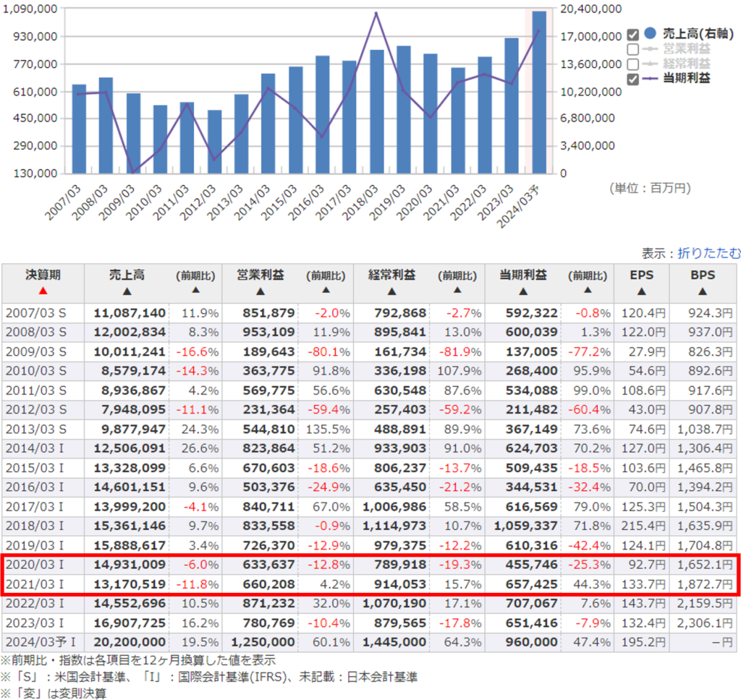Click the blue circle 売上高 legend icon
741x700 pixels.
tap(650, 33)
